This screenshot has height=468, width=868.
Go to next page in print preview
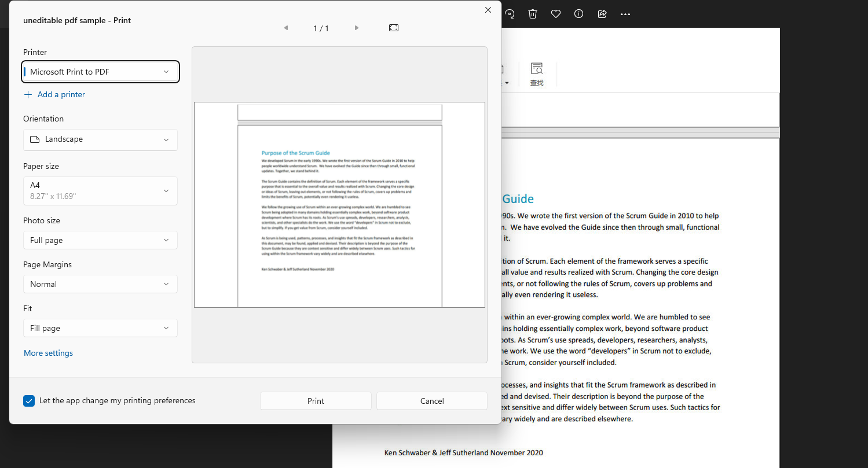pos(357,28)
